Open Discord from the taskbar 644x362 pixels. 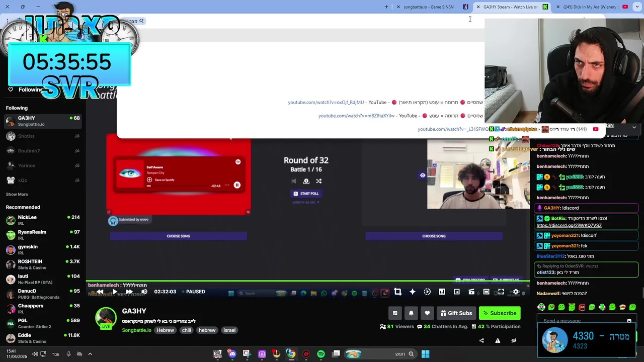232,354
